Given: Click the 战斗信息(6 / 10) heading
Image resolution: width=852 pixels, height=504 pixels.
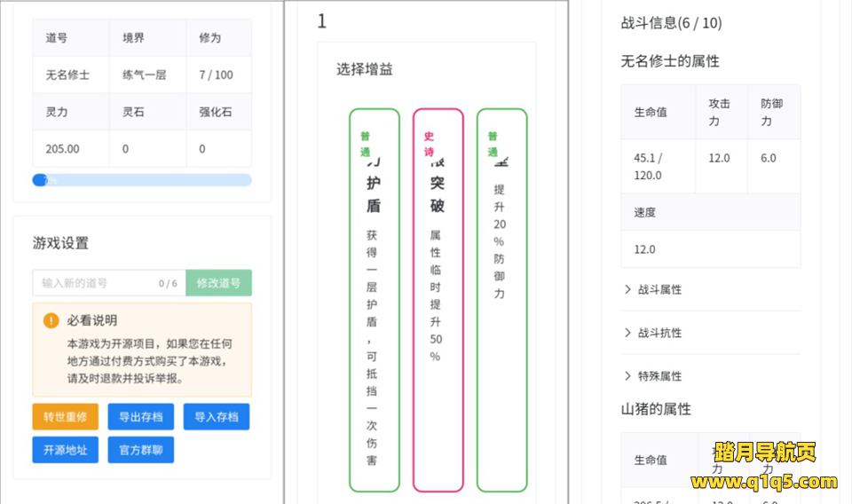Looking at the screenshot, I should [671, 23].
